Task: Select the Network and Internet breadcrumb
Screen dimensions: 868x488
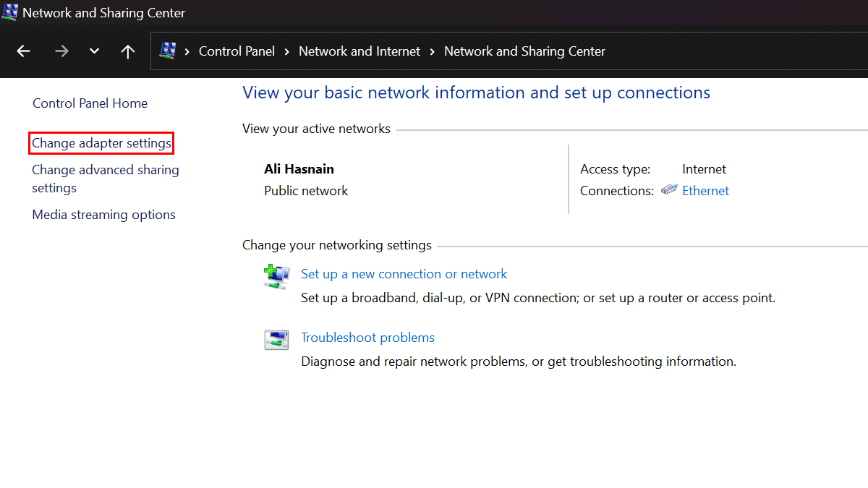Action: point(359,51)
